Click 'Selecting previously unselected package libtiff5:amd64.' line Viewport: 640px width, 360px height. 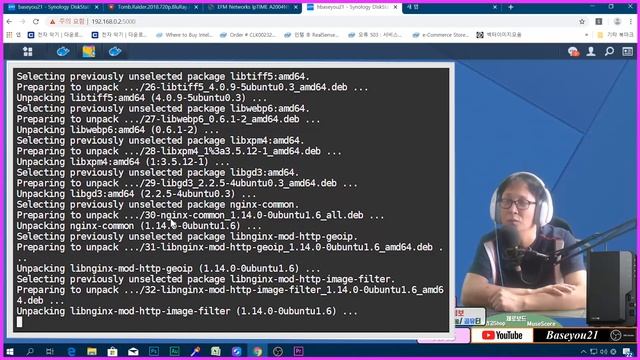pyautogui.click(x=163, y=76)
